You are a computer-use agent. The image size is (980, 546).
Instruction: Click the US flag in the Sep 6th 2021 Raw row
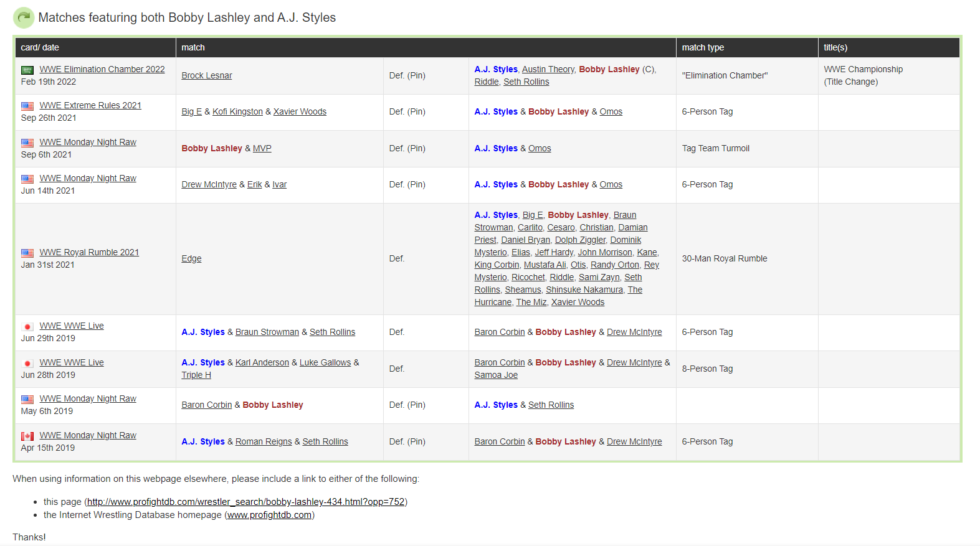(x=27, y=143)
